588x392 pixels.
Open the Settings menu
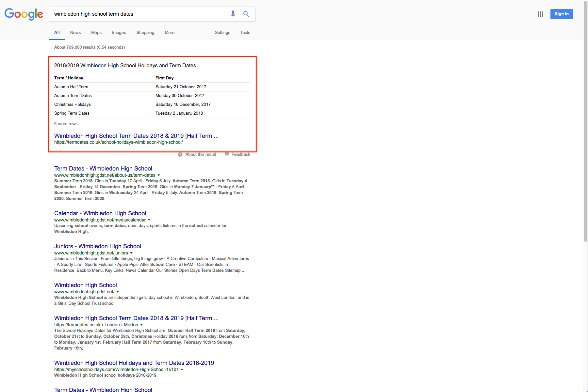click(x=222, y=33)
